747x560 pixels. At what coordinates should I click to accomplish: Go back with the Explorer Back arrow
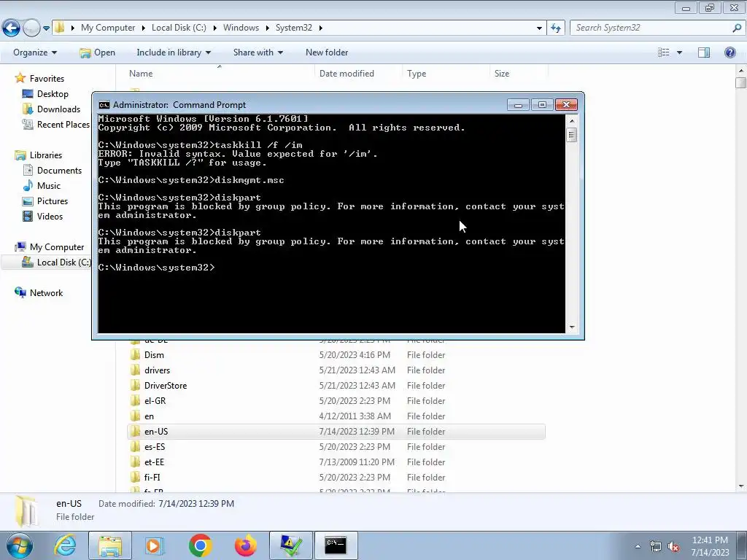(x=12, y=28)
